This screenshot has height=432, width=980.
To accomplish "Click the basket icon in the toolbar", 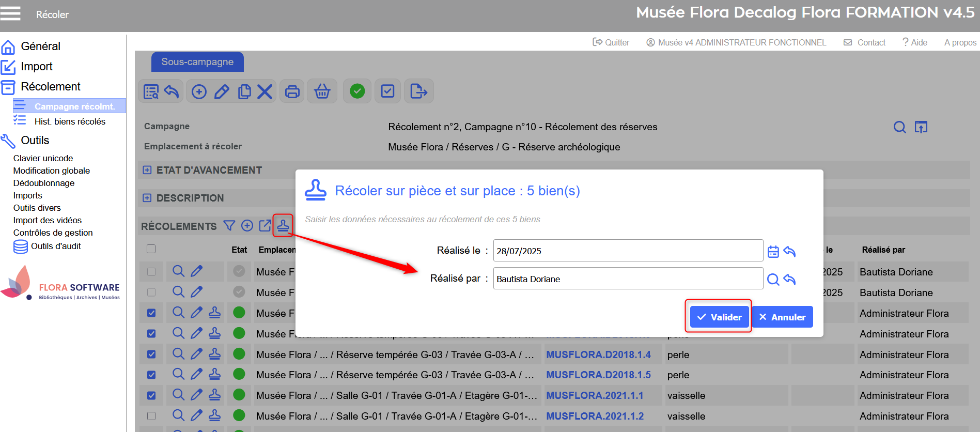I will 322,92.
